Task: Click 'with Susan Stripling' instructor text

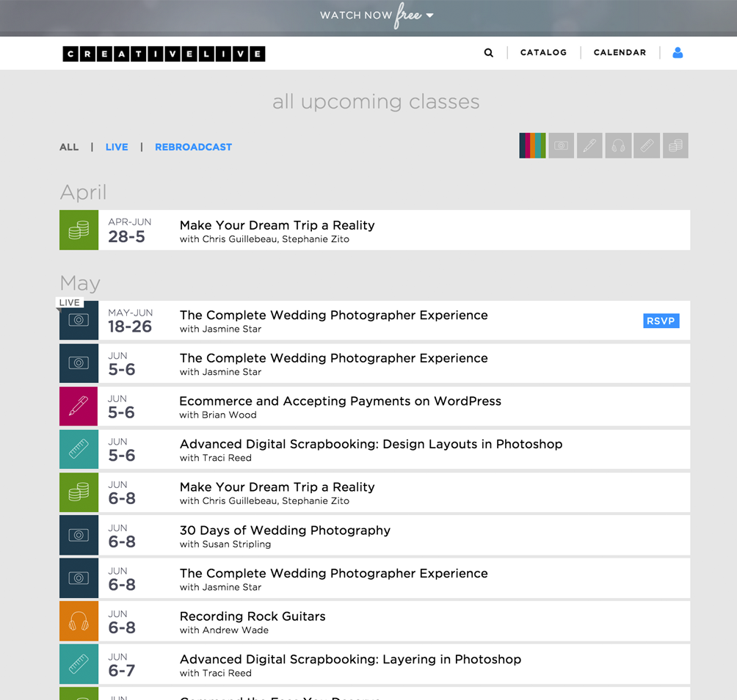Action: [x=225, y=544]
